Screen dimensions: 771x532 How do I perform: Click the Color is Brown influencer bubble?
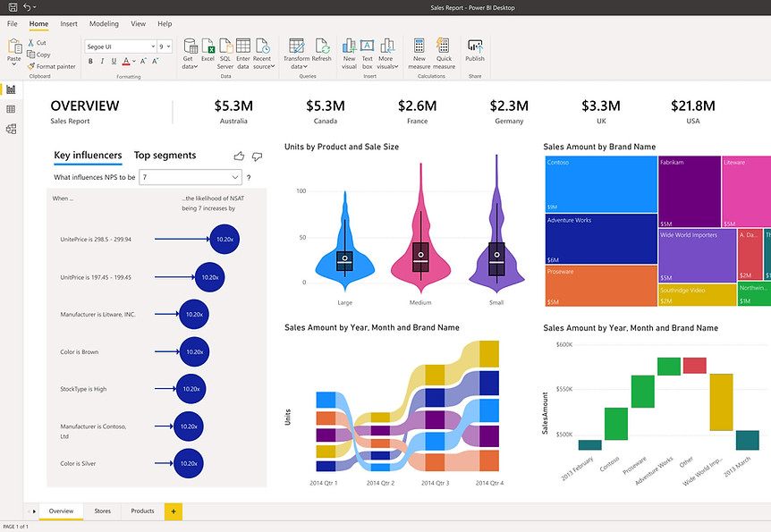click(x=194, y=351)
